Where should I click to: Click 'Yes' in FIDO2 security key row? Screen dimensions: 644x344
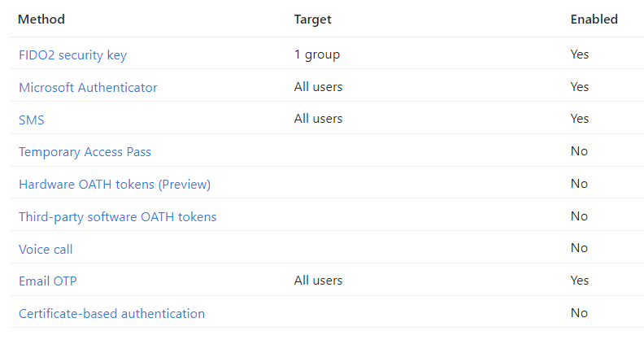click(x=580, y=54)
